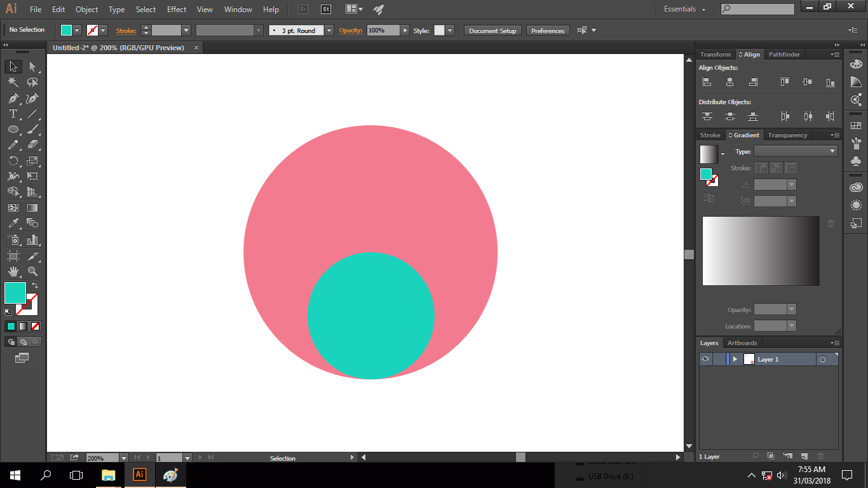
Task: Toggle Layer 1 visibility eye
Action: click(705, 359)
